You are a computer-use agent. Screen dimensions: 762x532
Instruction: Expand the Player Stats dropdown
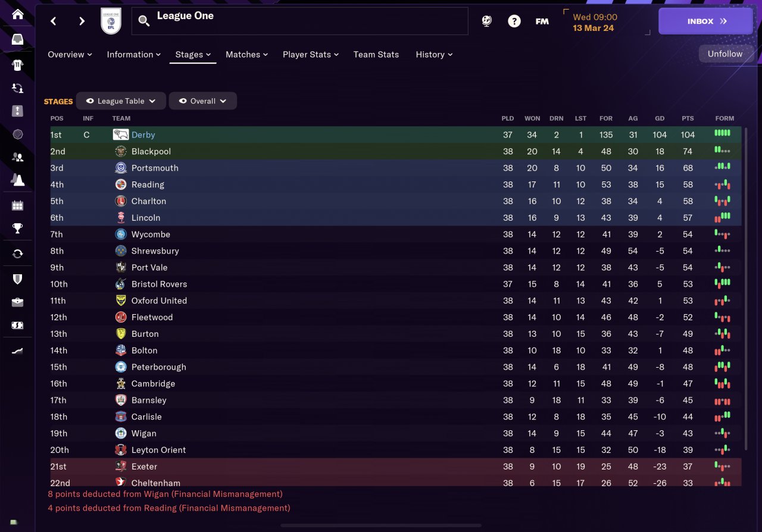pos(311,54)
